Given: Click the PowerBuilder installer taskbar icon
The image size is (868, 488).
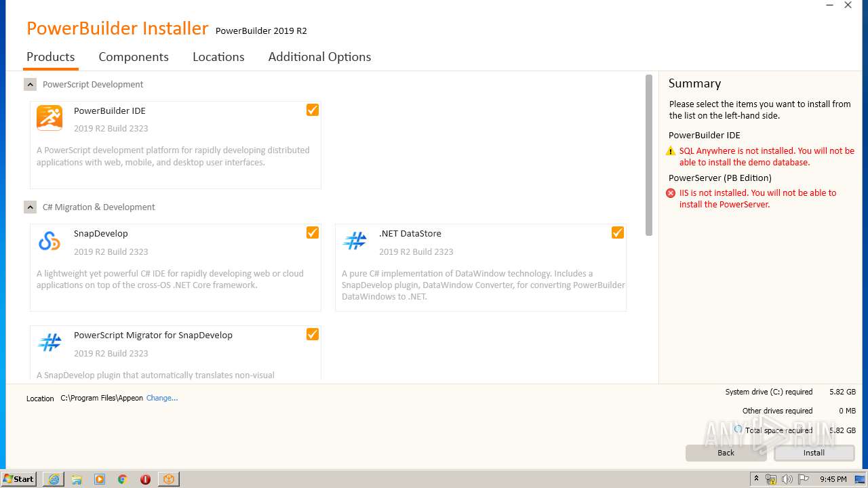Looking at the screenshot, I should point(168,479).
